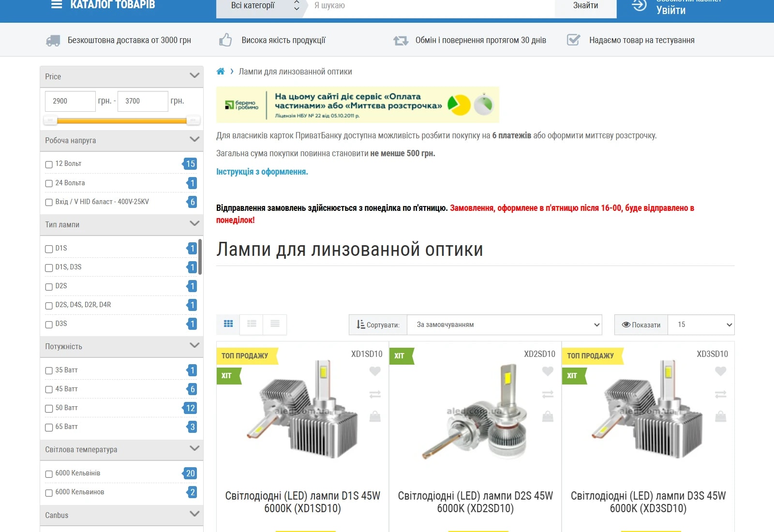Open Лампи для линзованной оптики breadcrumb

[x=295, y=72]
